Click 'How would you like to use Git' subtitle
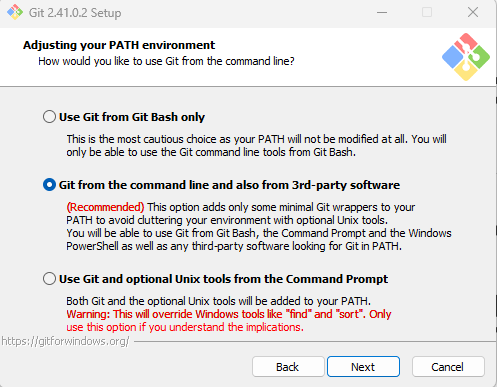This screenshot has width=497, height=387. tap(166, 61)
